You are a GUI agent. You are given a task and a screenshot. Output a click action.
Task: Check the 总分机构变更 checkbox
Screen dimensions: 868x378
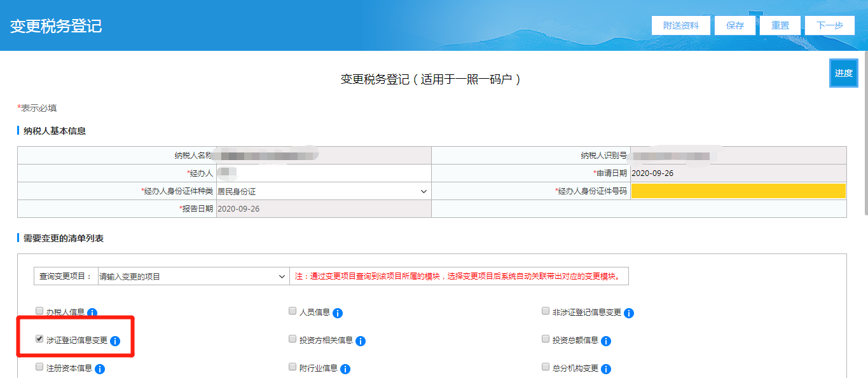[546, 367]
